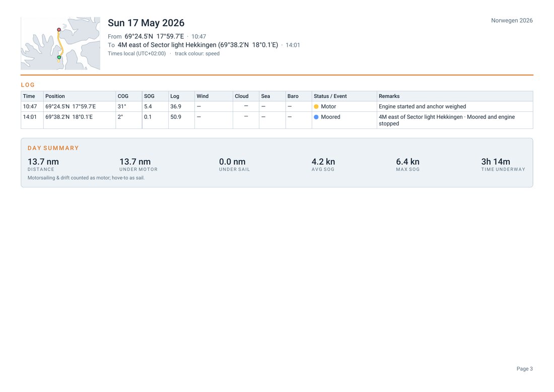Click the 13.7 nm UNDER MOTOR value

pyautogui.click(x=135, y=162)
